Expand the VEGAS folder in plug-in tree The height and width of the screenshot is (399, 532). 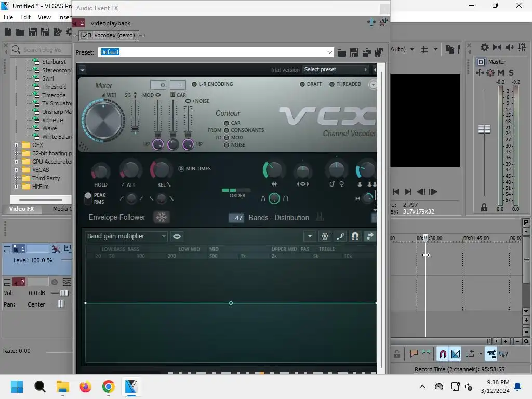[x=16, y=170]
